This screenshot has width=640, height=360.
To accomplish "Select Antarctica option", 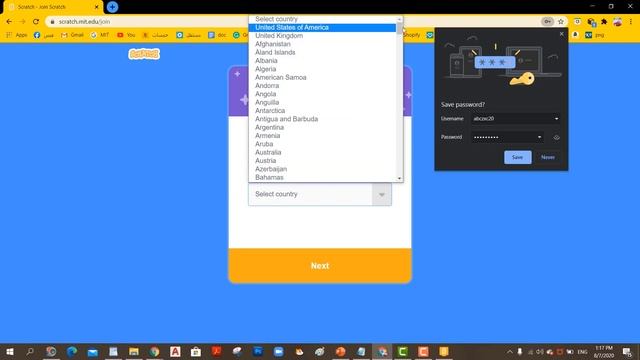I will tap(322, 111).
